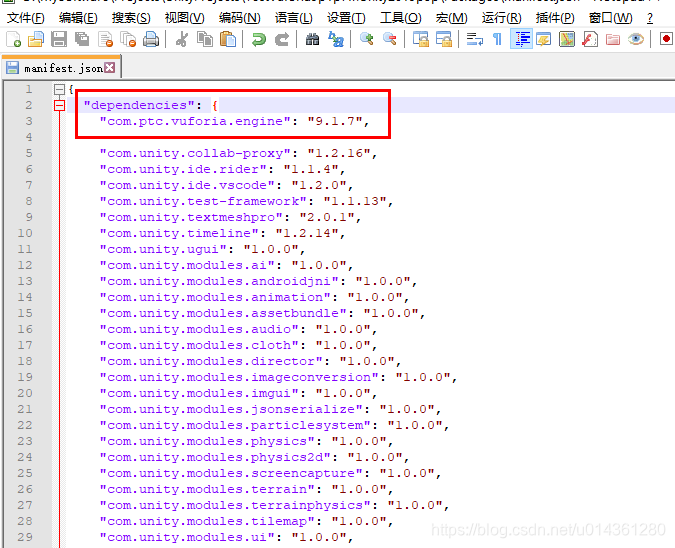675x548 pixels.
Task: Open the 窗口(W) menu
Action: pos(610,18)
